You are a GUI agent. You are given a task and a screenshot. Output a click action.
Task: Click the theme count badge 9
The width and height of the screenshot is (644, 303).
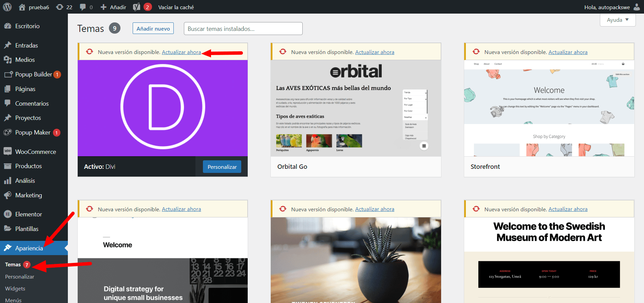(115, 28)
